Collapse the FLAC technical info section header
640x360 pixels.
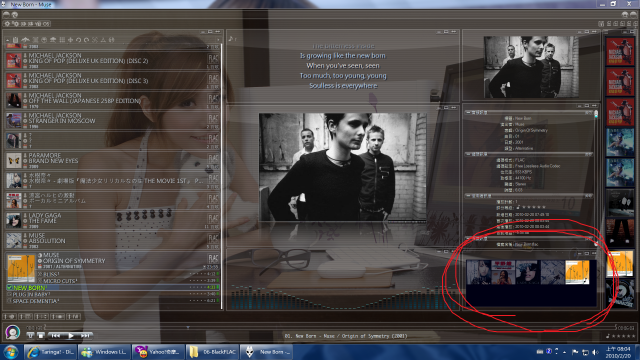[468, 154]
